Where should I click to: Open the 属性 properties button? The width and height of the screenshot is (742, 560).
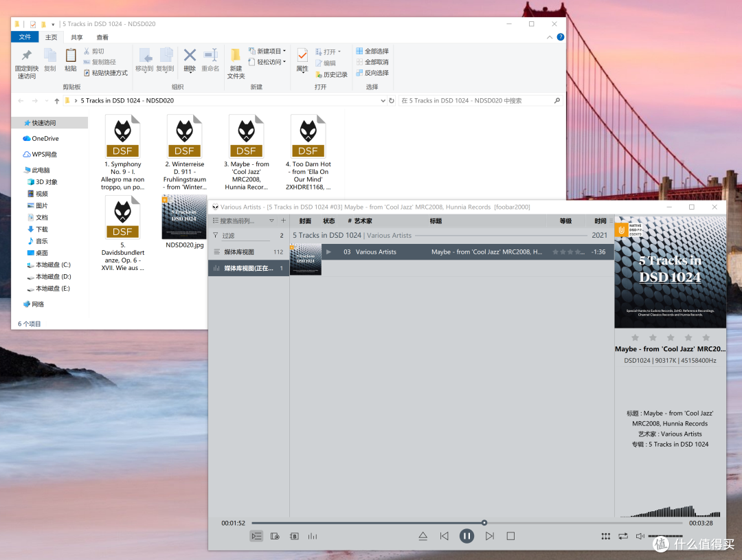(x=302, y=60)
